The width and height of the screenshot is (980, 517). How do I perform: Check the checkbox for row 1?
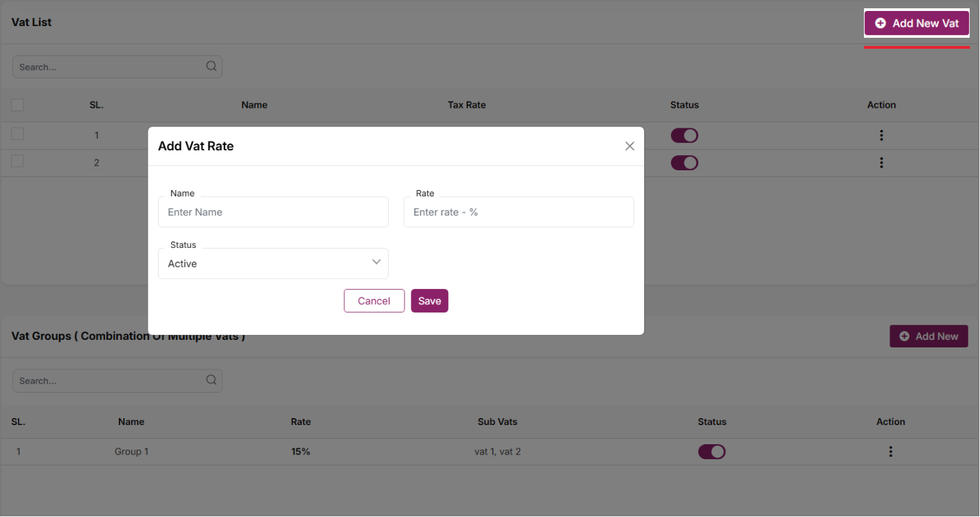tap(17, 134)
